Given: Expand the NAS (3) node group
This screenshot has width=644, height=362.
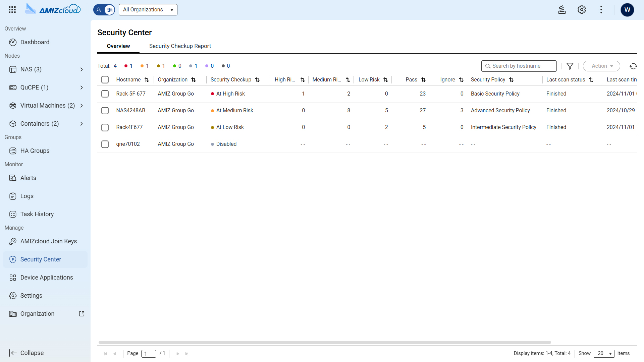Looking at the screenshot, I should pos(81,69).
